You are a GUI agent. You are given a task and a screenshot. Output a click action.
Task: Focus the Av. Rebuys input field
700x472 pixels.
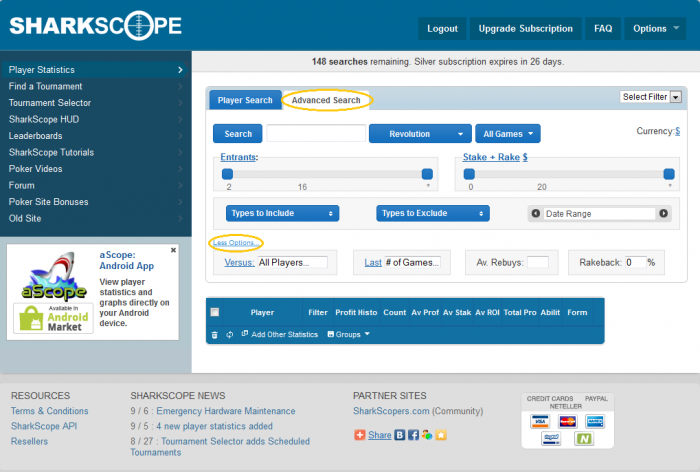pyautogui.click(x=538, y=262)
